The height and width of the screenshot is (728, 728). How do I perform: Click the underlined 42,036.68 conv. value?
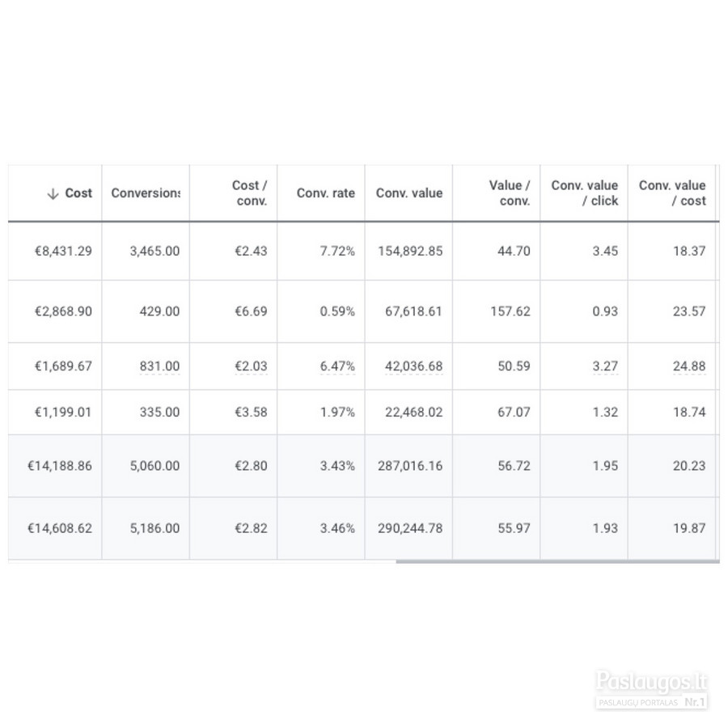pos(413,366)
